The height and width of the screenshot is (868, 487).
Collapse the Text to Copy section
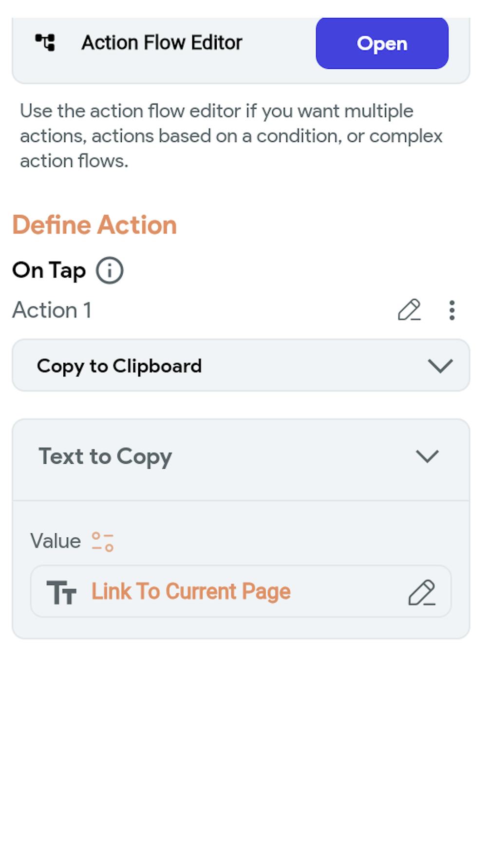point(427,456)
